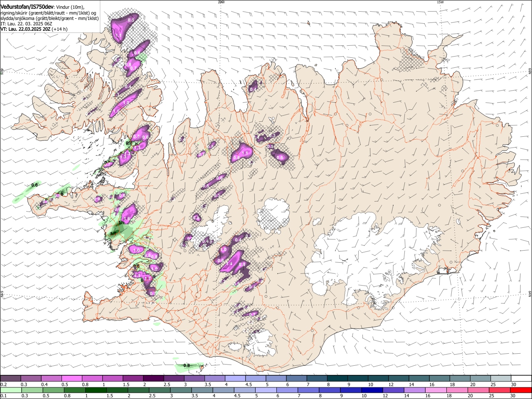Click the 'slydda/snjókoma' legend description line

pyautogui.click(x=49, y=18)
